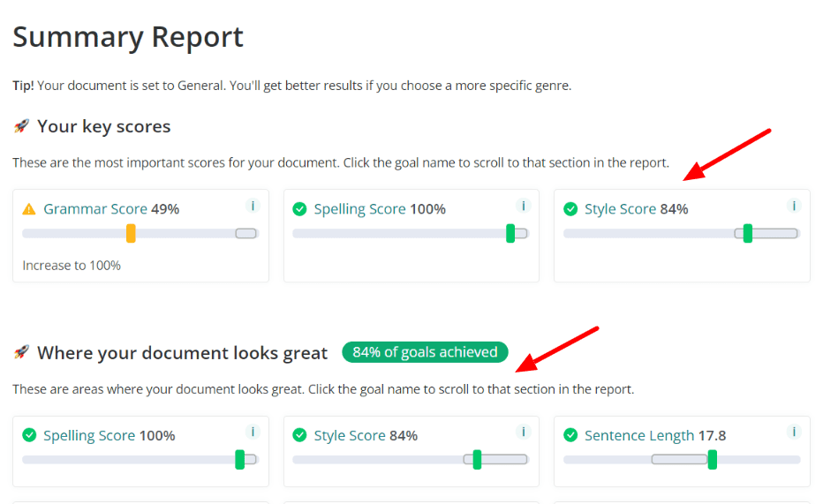
Task: Click info icon on Grammar Score card
Action: tap(253, 206)
